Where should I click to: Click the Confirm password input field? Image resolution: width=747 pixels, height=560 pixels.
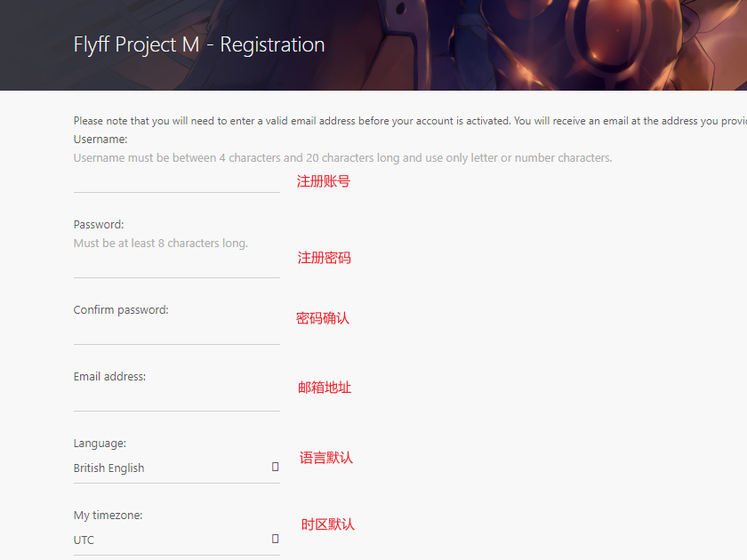point(176,332)
